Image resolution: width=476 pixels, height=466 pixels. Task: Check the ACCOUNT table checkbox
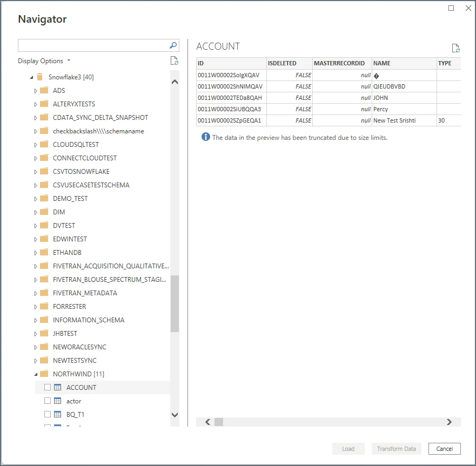(x=47, y=387)
